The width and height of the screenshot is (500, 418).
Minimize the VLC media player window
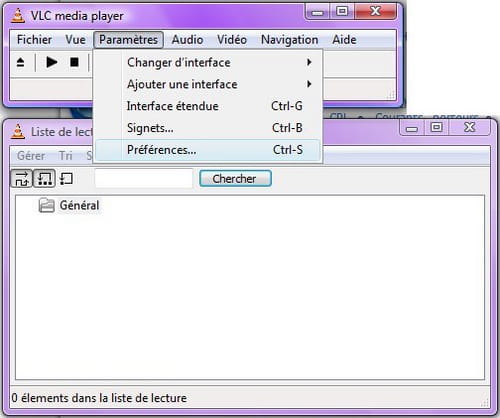point(317,12)
